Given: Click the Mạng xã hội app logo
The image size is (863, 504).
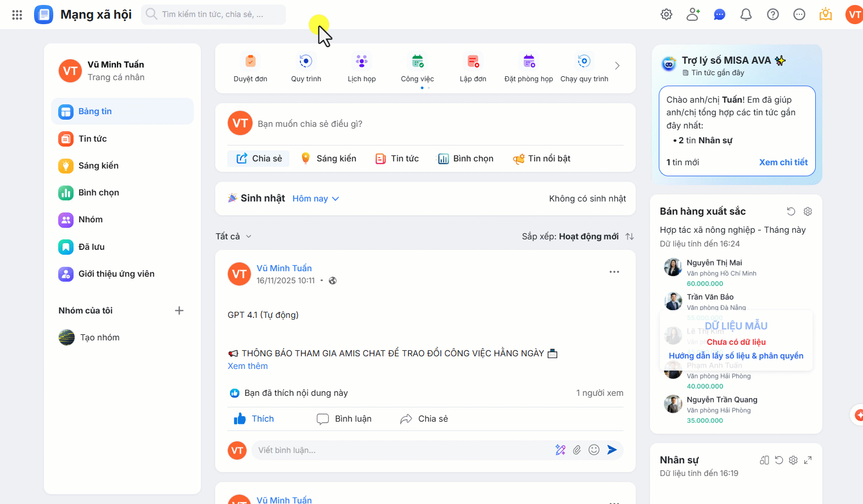Looking at the screenshot, I should click(x=43, y=15).
